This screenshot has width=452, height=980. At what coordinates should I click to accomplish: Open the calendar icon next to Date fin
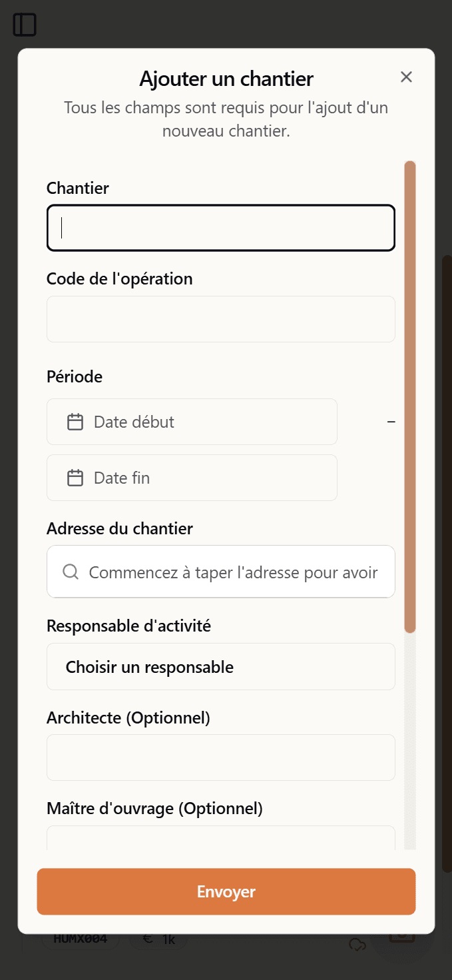click(x=74, y=477)
